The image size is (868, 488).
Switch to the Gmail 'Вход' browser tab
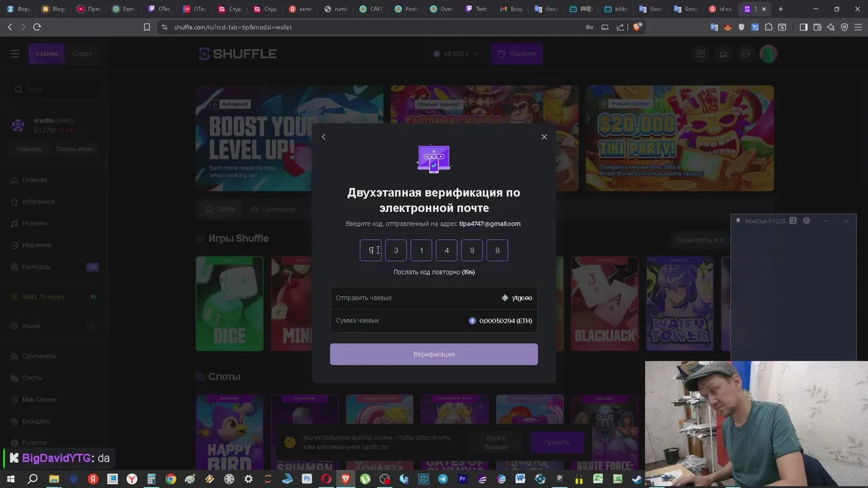513,9
